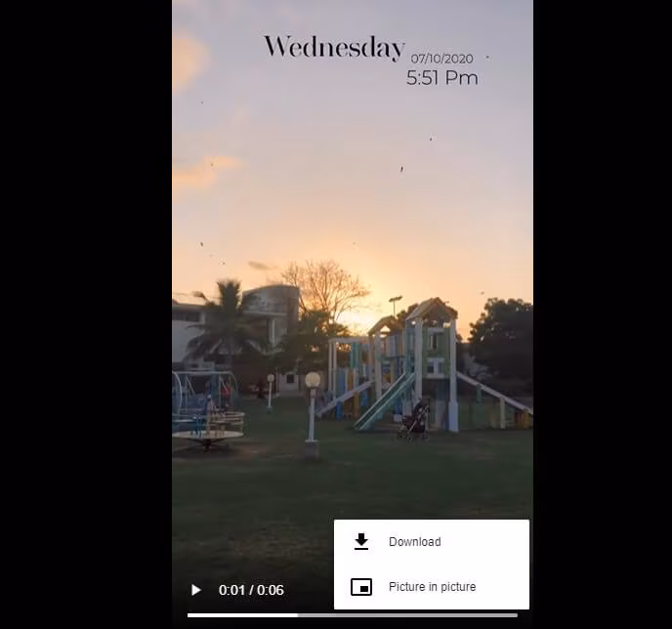Click the download arrow icon

coord(361,542)
